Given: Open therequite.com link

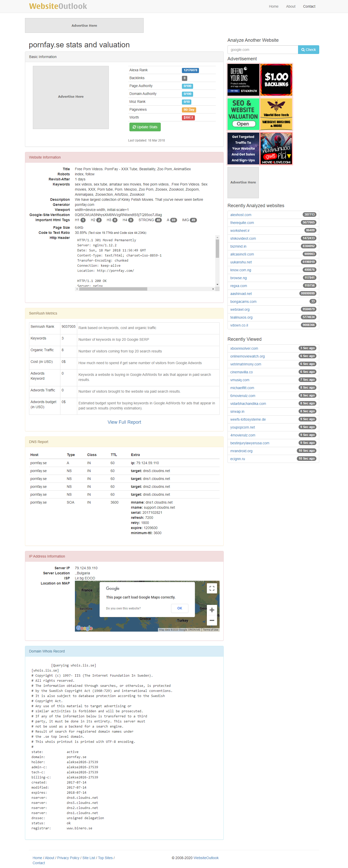Looking at the screenshot, I should point(242,223).
